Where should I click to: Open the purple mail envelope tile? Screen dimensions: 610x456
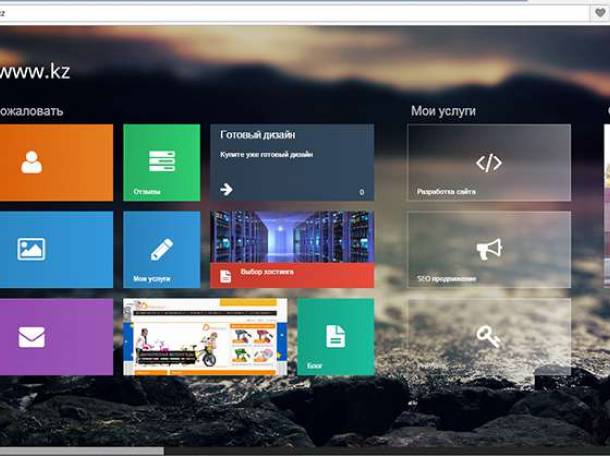click(32, 337)
